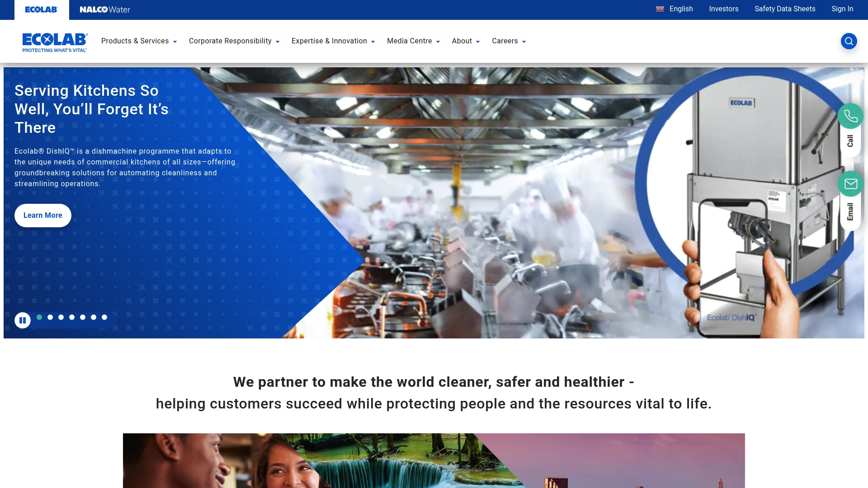Image resolution: width=868 pixels, height=488 pixels.
Task: Click the Ecolab main logo
Action: [55, 42]
